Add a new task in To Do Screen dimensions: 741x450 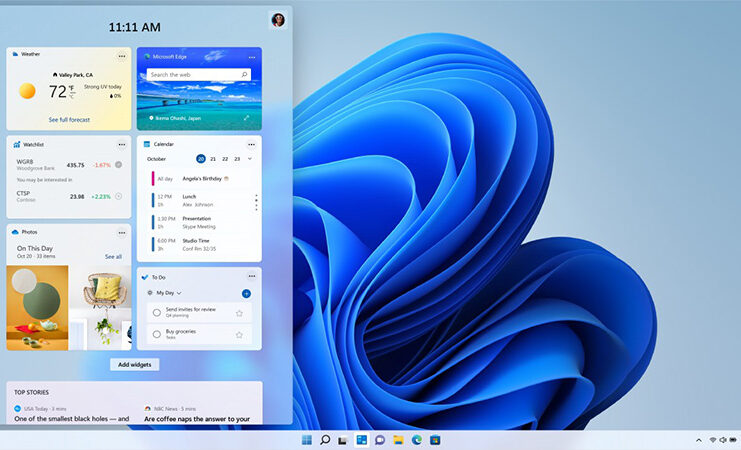pos(246,294)
